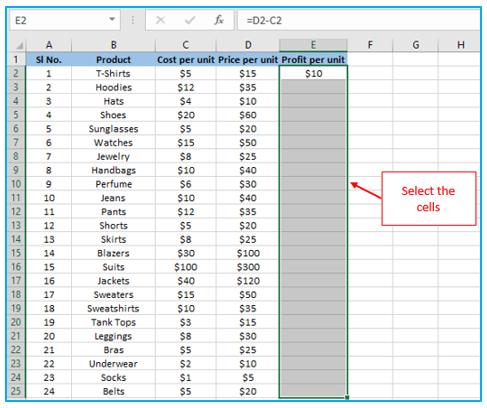Click the 'Sweaters' product cell
Image resolution: width=487 pixels, height=408 pixels.
click(113, 295)
